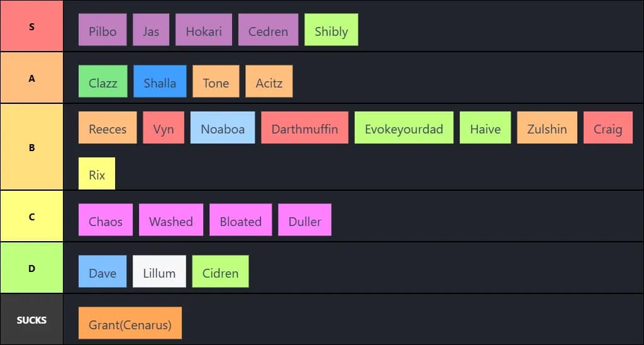Select the D tier green label
Viewport: 644px width, 345px height.
pyautogui.click(x=31, y=268)
